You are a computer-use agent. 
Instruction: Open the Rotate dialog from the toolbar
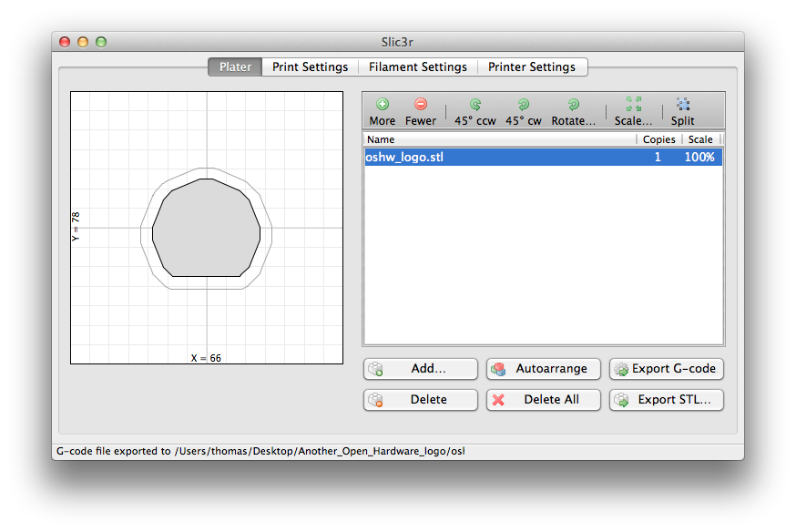point(572,110)
